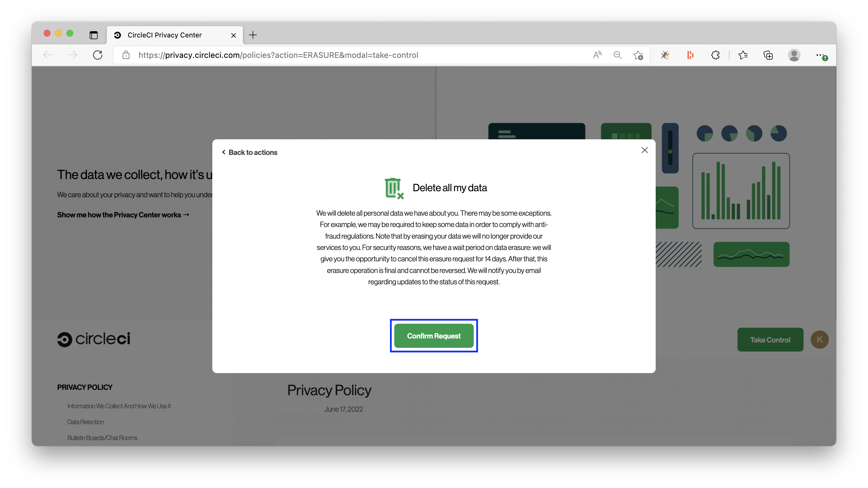
Task: Click Back to actions link
Action: 249,152
